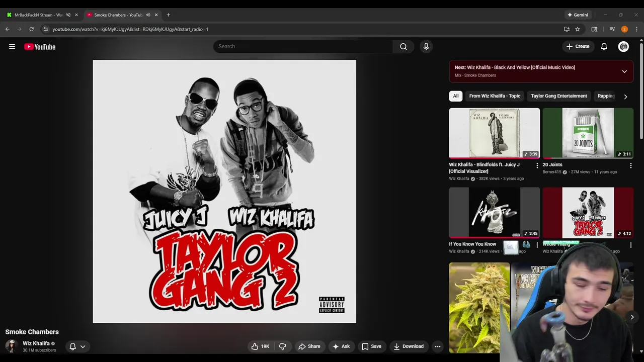Open YouTube notifications bell in header

pos(604,46)
